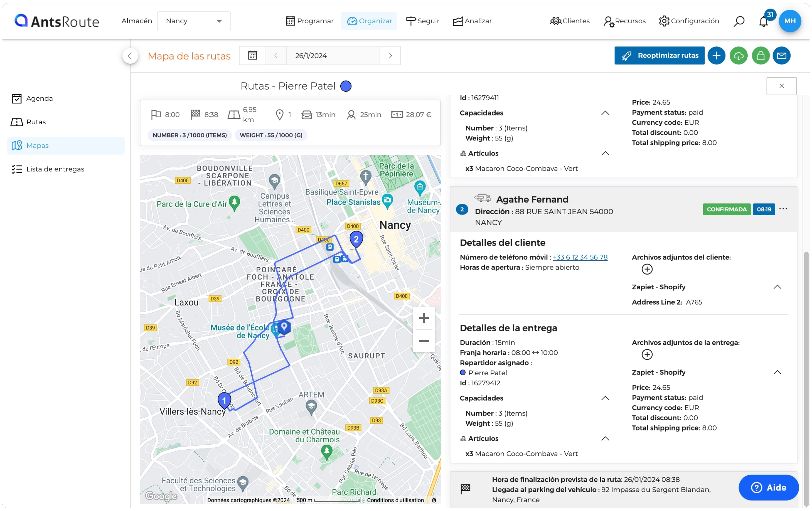
Task: Call phone number +33 6 12 34 56 78
Action: pyautogui.click(x=580, y=257)
